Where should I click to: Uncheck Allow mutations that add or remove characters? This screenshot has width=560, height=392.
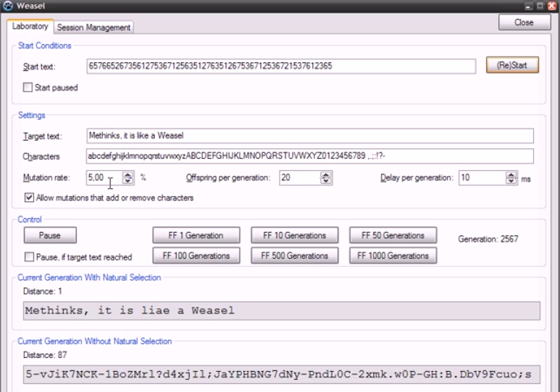(28, 197)
